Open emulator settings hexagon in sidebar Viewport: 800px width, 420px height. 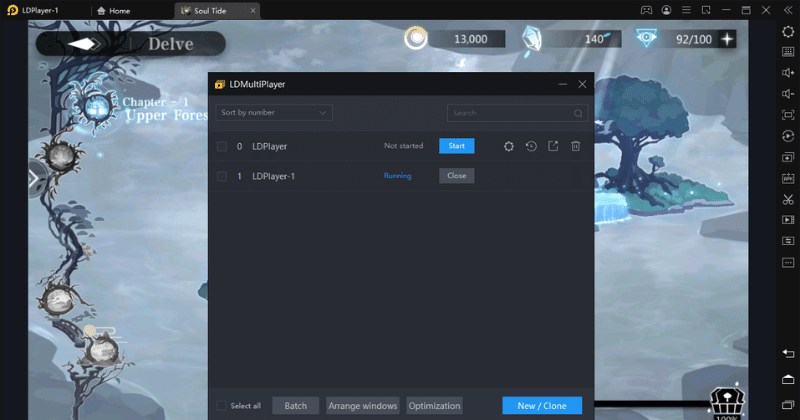point(788,31)
